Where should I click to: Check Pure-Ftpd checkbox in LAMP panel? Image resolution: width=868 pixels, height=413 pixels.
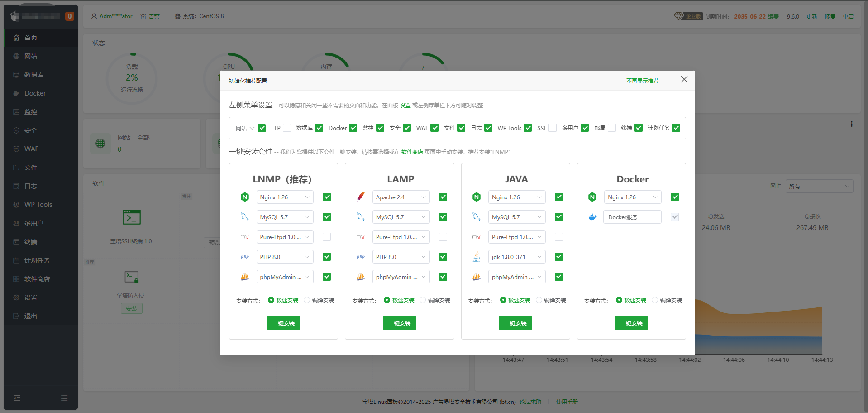443,237
